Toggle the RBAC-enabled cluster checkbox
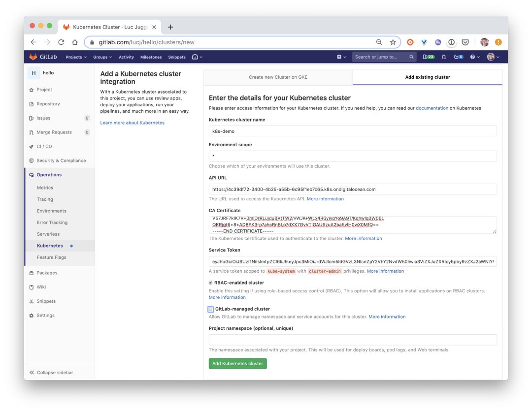This screenshot has height=412, width=532. pyautogui.click(x=211, y=283)
